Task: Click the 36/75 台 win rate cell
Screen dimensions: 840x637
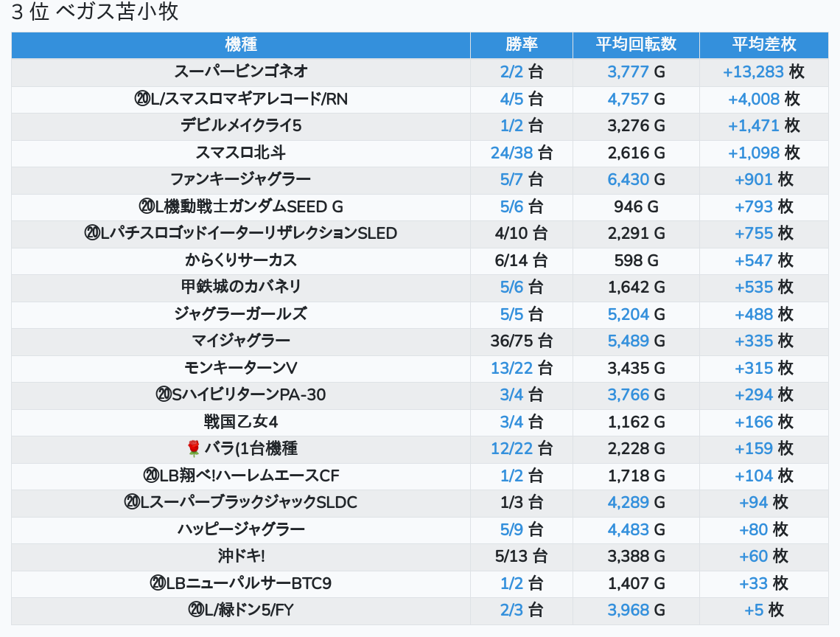Action: point(521,341)
